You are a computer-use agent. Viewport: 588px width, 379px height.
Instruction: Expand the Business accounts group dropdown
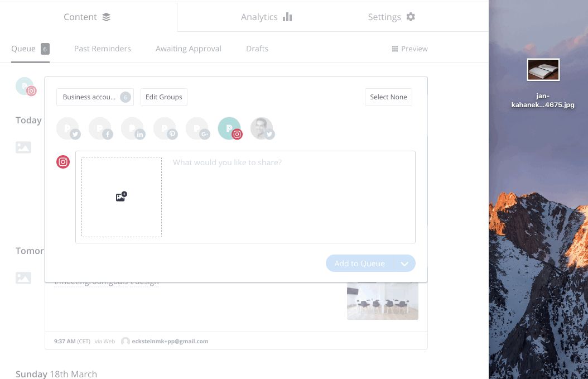click(95, 97)
